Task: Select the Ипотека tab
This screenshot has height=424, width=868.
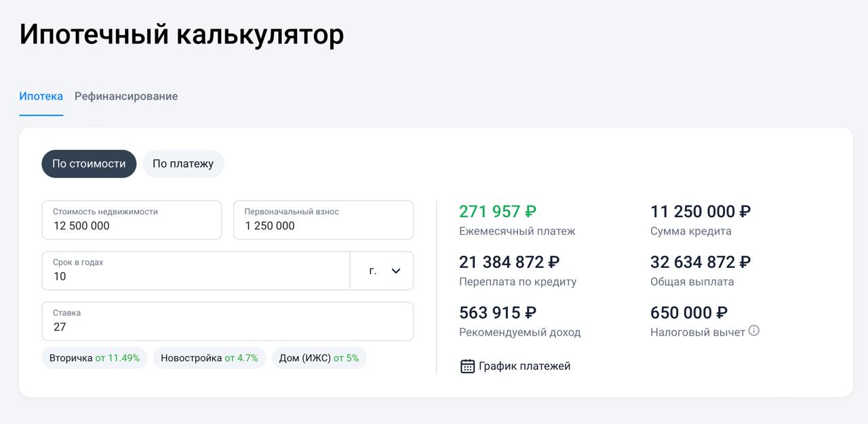Action: [x=41, y=96]
